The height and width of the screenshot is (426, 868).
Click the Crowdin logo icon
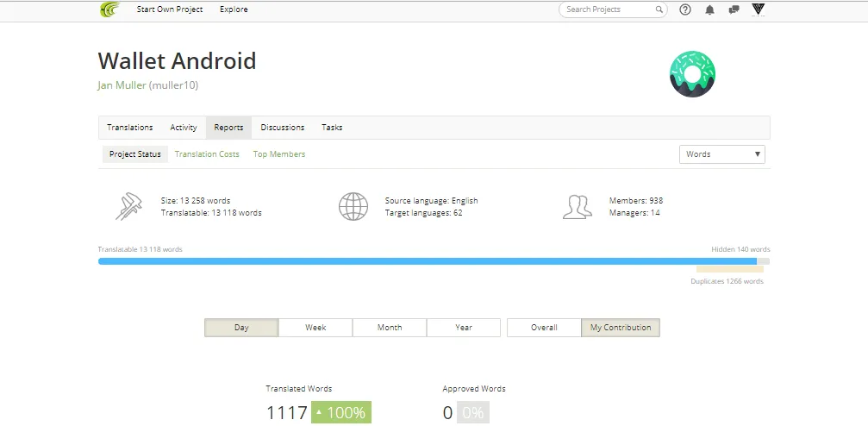[x=109, y=9]
